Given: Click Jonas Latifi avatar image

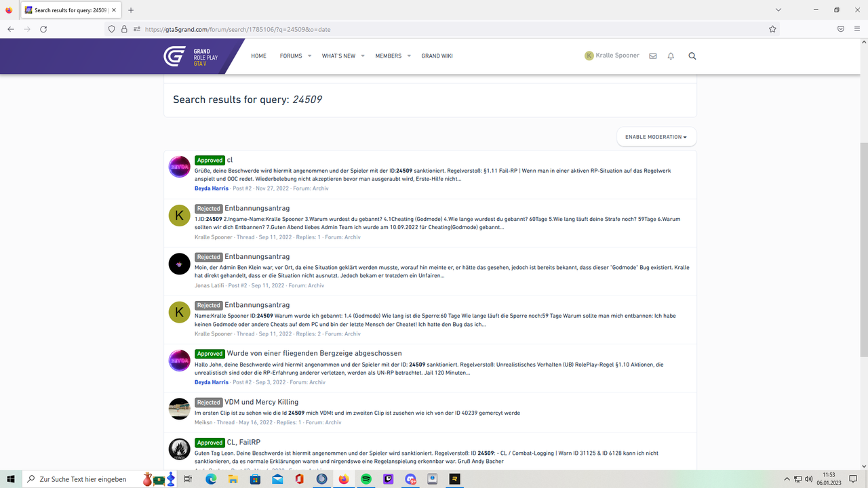Looking at the screenshot, I should (179, 264).
